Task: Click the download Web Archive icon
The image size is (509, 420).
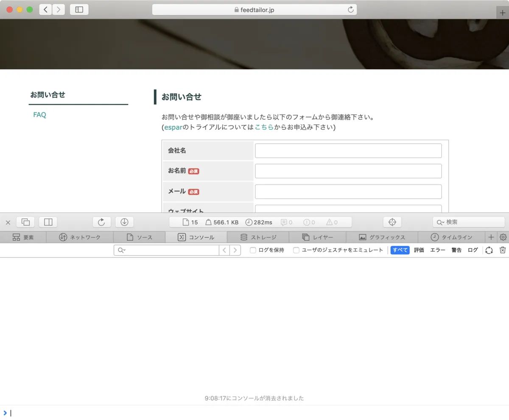Action: click(x=124, y=222)
